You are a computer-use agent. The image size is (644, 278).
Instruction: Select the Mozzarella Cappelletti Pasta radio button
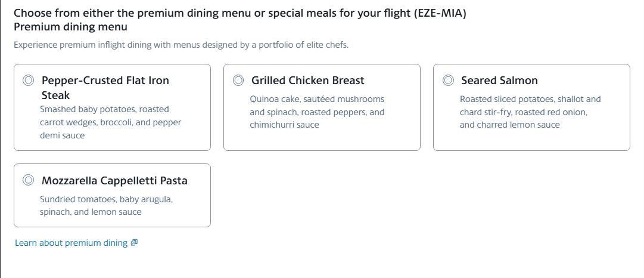pyautogui.click(x=28, y=180)
